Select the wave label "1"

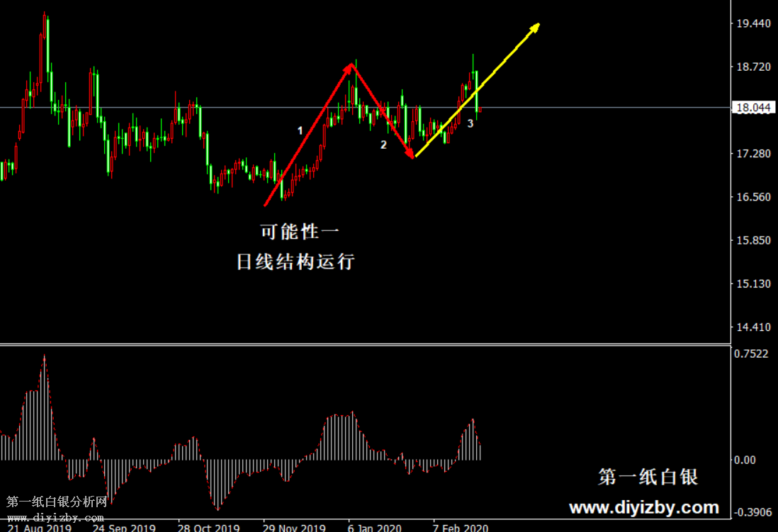pyautogui.click(x=300, y=130)
